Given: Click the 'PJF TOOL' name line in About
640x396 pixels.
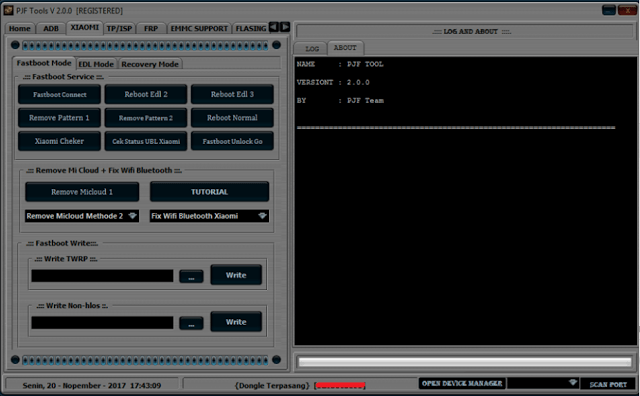Looking at the screenshot, I should [340, 64].
